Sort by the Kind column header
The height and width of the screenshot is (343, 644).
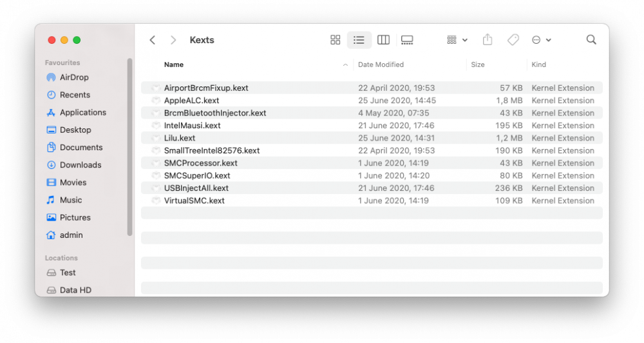[x=538, y=64]
